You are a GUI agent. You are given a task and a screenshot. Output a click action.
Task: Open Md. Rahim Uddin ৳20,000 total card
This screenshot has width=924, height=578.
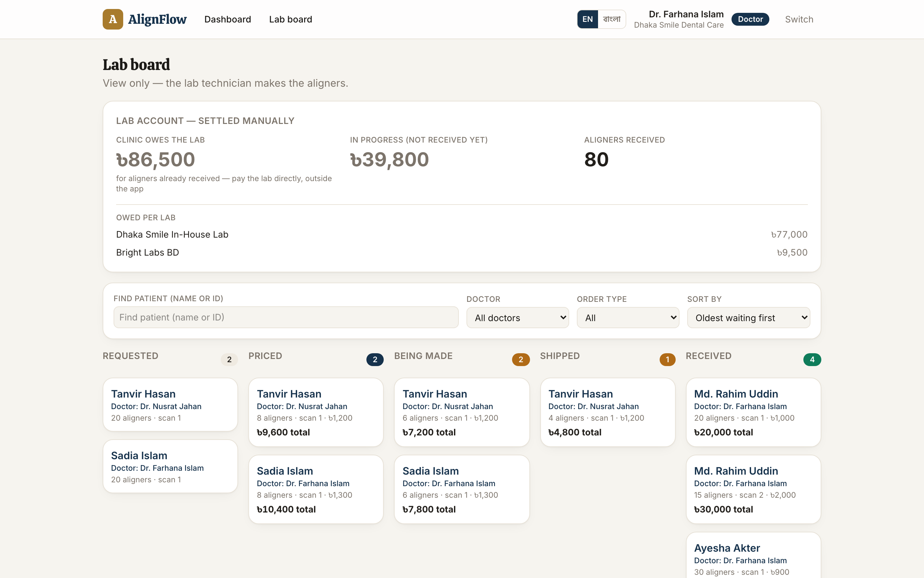[753, 413]
